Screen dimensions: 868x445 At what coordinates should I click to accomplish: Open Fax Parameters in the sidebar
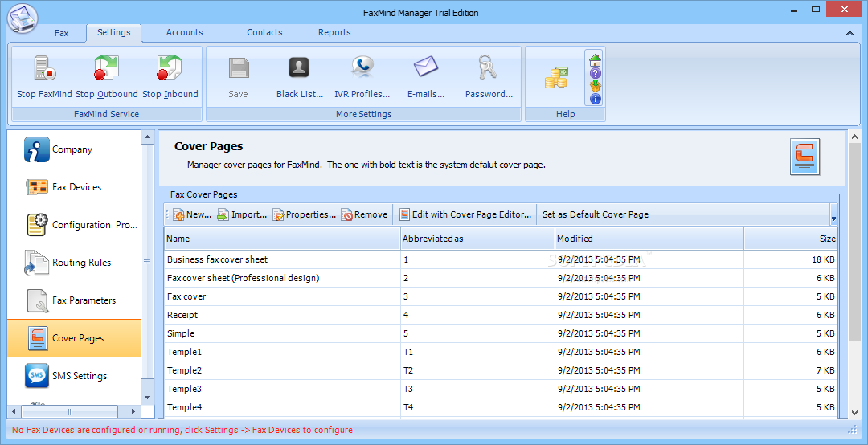[x=74, y=300]
